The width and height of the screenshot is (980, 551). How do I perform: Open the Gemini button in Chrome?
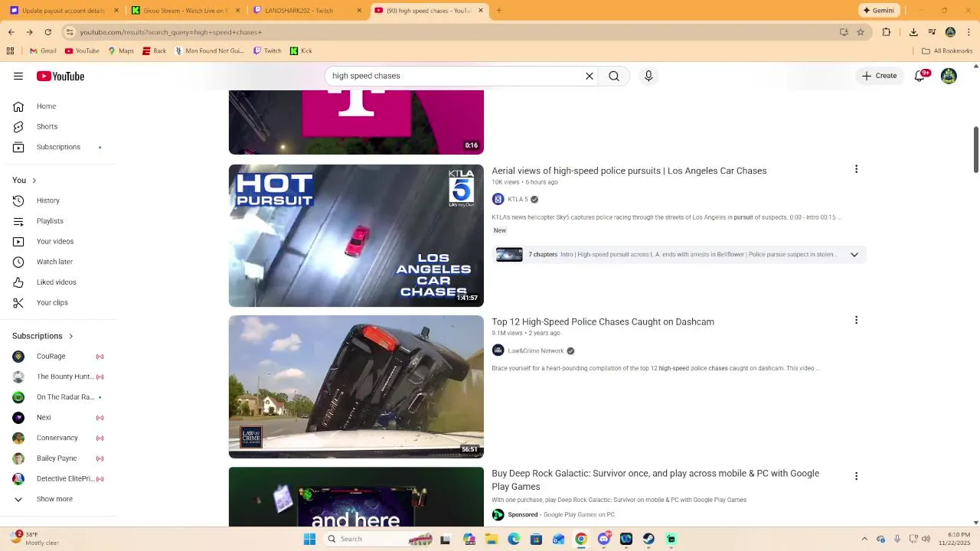pos(878,10)
